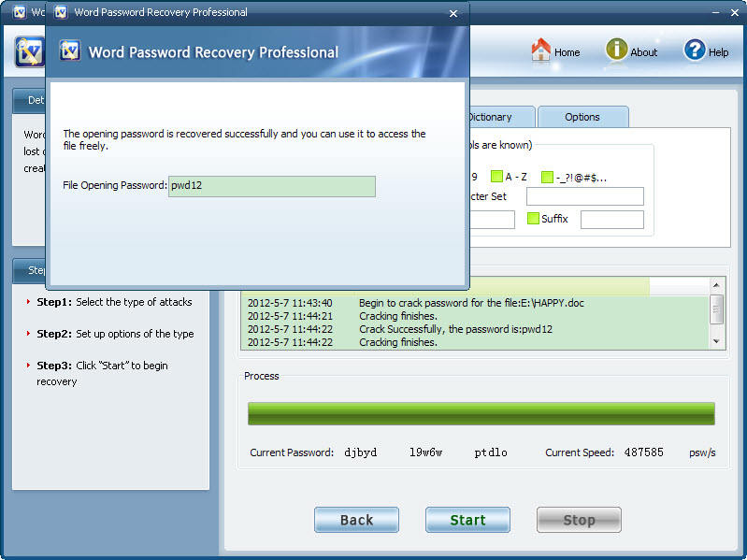Screen dimensions: 747x560
Task: Open the Help question mark icon
Action: 695,50
